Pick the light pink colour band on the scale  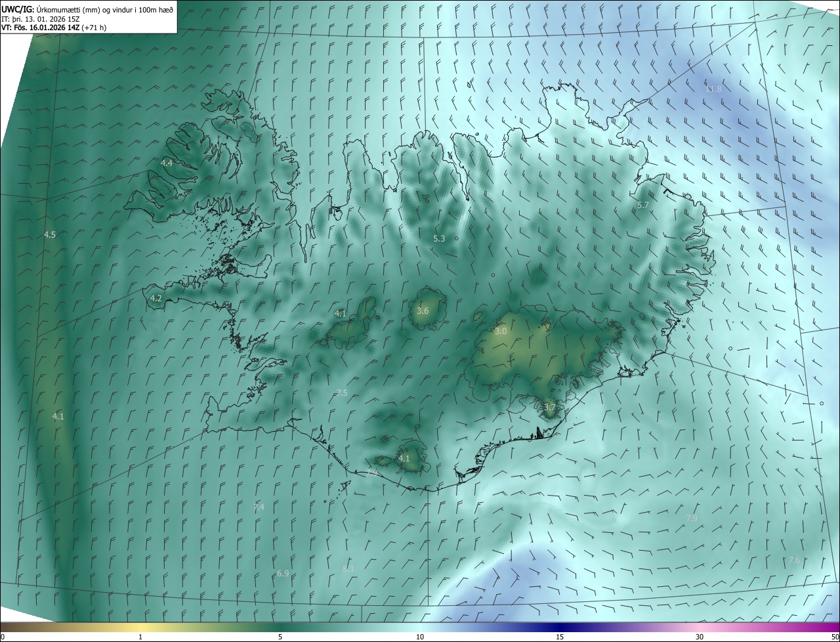point(699,628)
